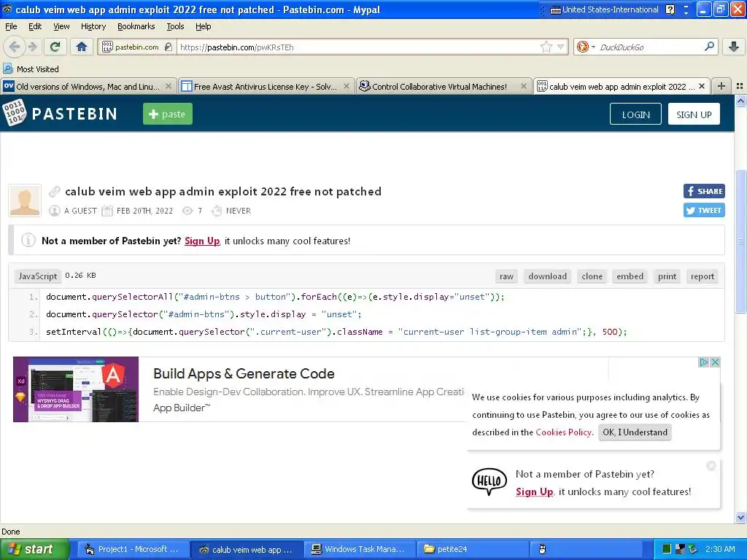The width and height of the screenshot is (747, 560).
Task: Click 'Sign Up' link in member notice
Action: click(202, 241)
